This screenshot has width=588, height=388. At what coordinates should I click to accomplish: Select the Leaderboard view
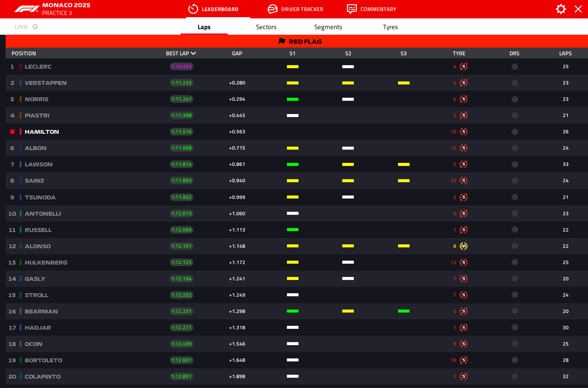click(213, 9)
